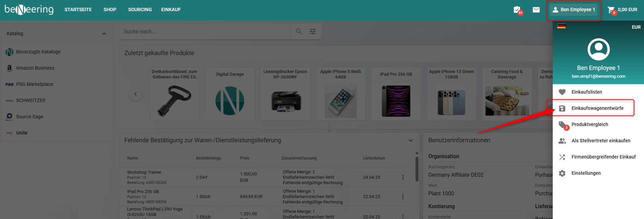Focus the Suche nach search field
This screenshot has height=219, width=644.
coord(205,31)
